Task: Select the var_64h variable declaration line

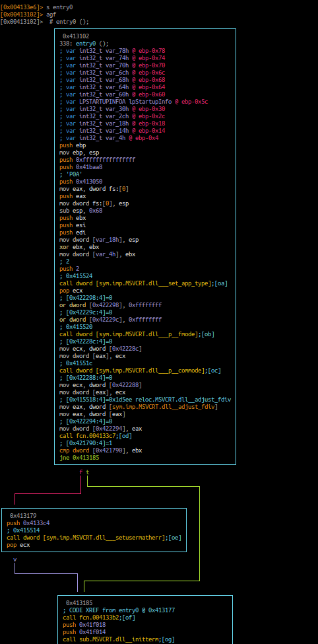Action: [x=112, y=87]
